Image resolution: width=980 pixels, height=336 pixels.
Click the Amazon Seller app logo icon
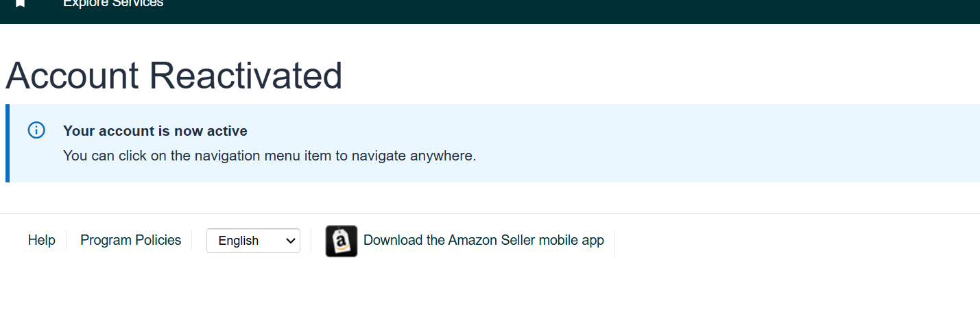(x=342, y=241)
